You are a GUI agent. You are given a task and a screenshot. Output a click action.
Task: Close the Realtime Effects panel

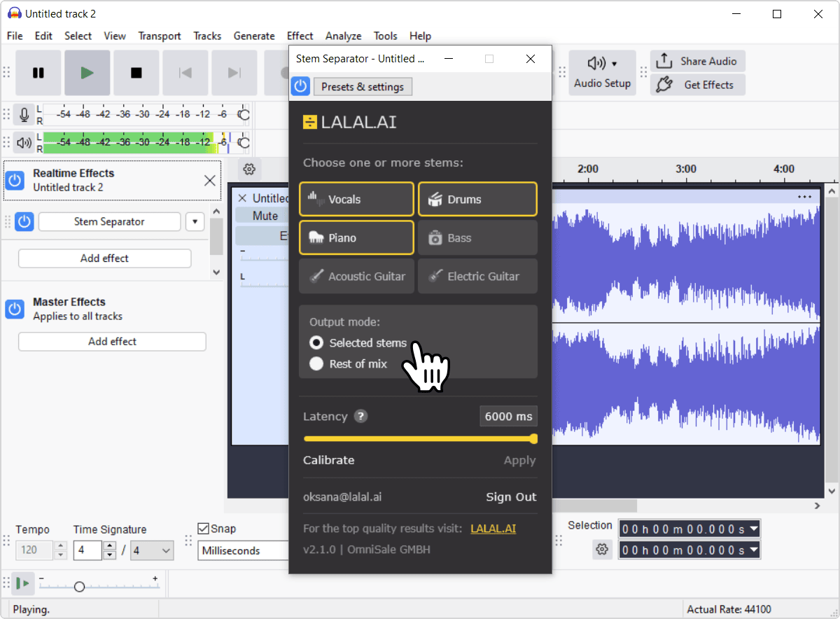(x=209, y=181)
